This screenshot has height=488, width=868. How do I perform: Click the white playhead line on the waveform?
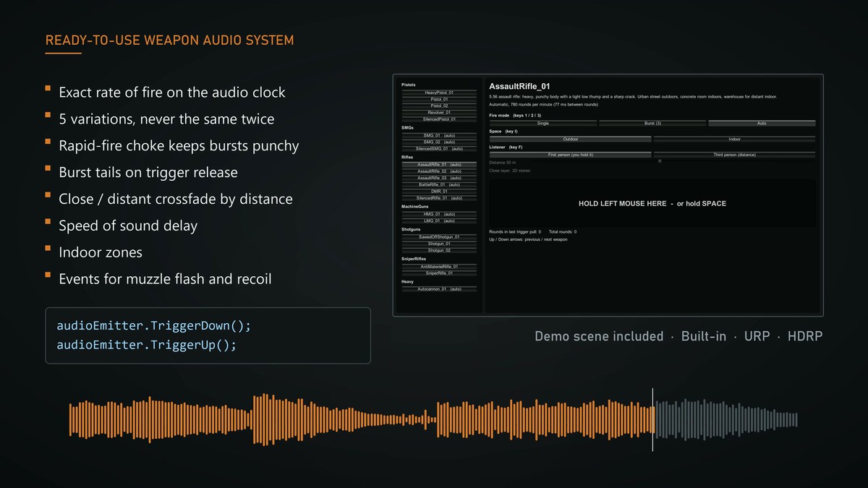click(x=653, y=419)
